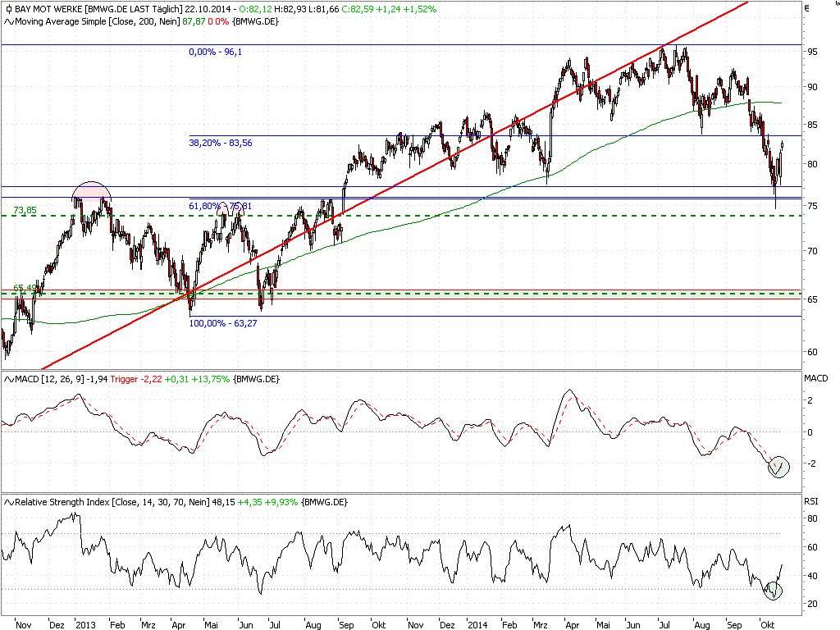Select the BAY MOT WERKE chart title
840x630 pixels.
coord(98,9)
